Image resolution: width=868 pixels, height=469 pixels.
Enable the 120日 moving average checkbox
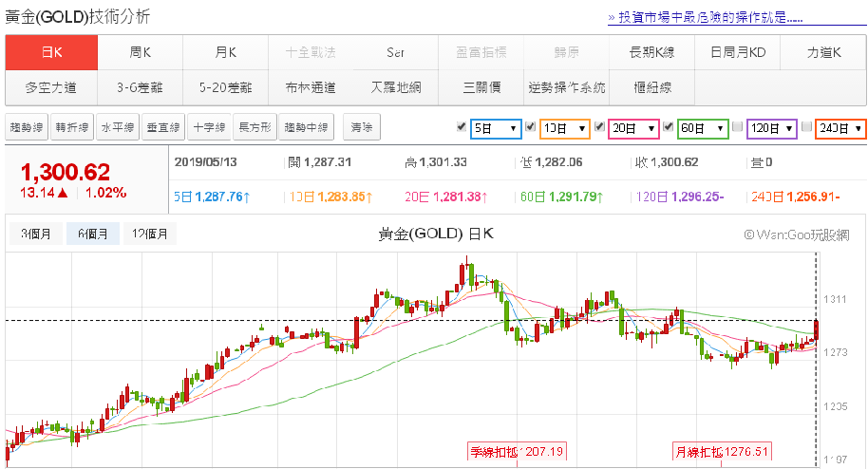pos(738,126)
